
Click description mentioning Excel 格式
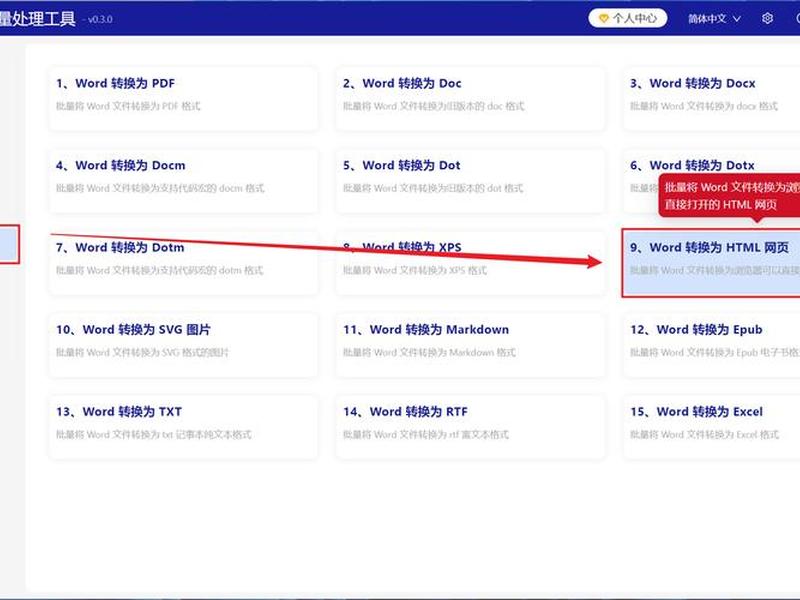coord(705,435)
